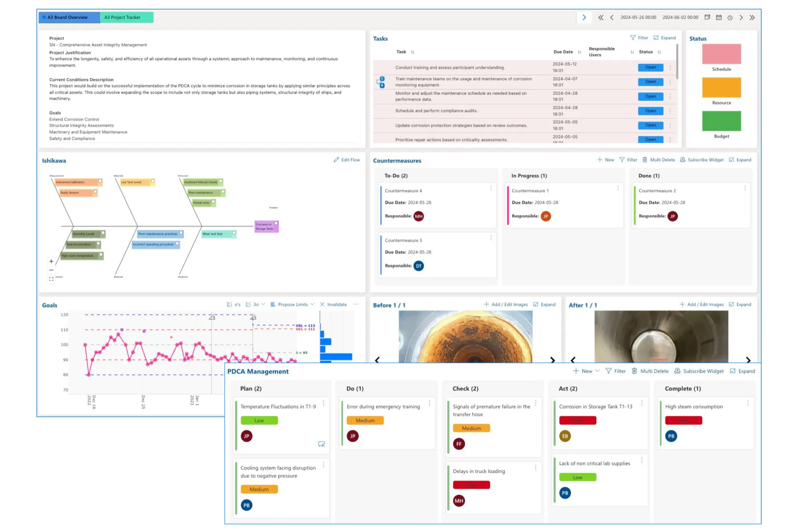
Task: Click Subscribe Widget in PDCA Management
Action: (699, 371)
